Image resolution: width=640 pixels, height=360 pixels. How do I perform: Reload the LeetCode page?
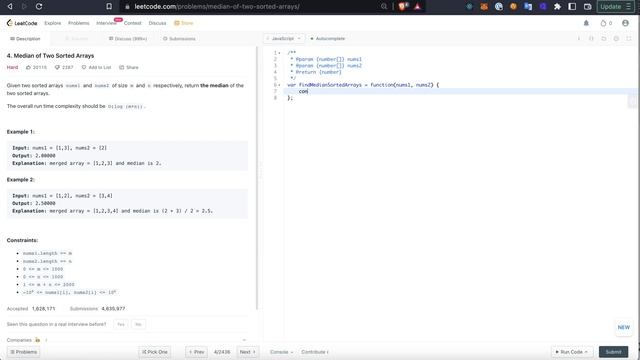[39, 7]
